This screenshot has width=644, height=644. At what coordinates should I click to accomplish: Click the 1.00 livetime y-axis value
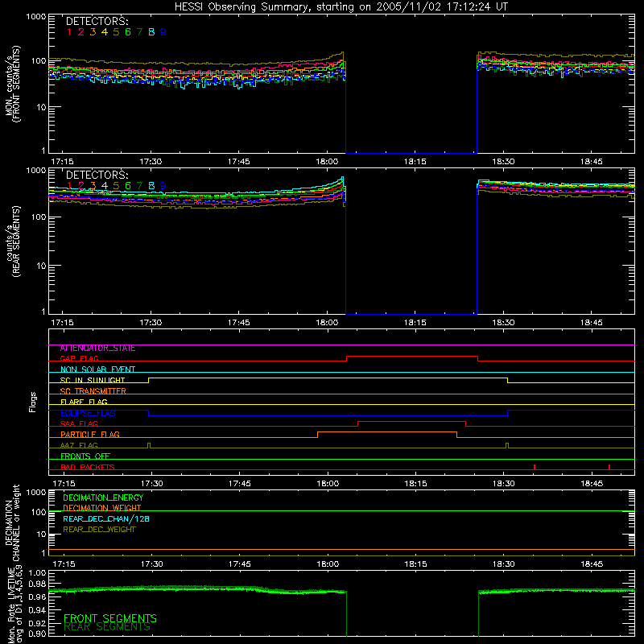pos(37,573)
